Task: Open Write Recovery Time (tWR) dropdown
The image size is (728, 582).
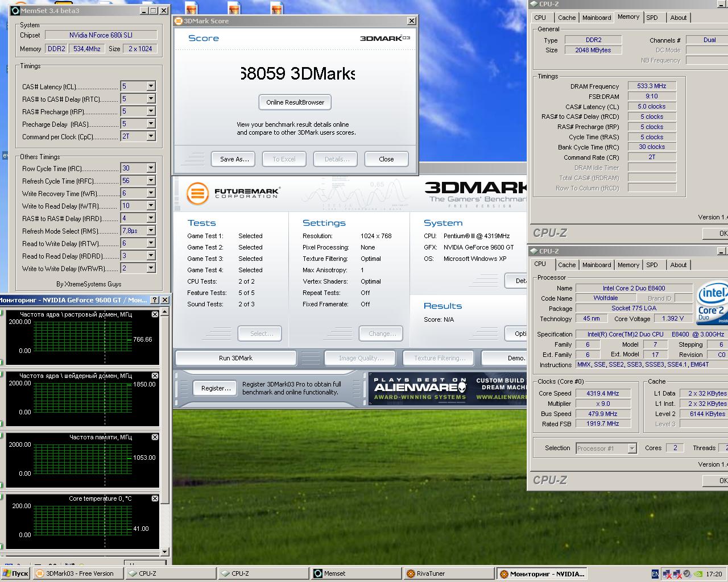Action: pos(151,193)
